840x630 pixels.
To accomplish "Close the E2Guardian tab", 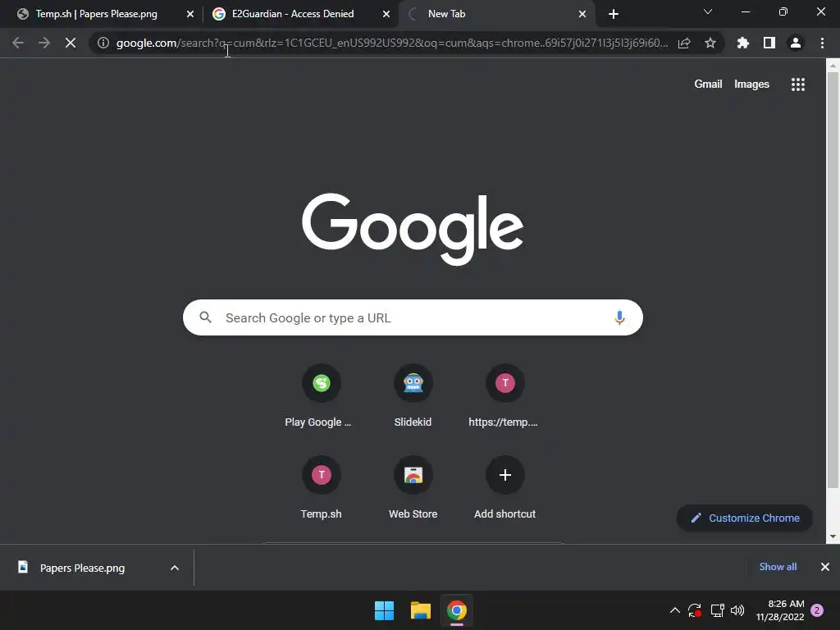I will 386,15.
